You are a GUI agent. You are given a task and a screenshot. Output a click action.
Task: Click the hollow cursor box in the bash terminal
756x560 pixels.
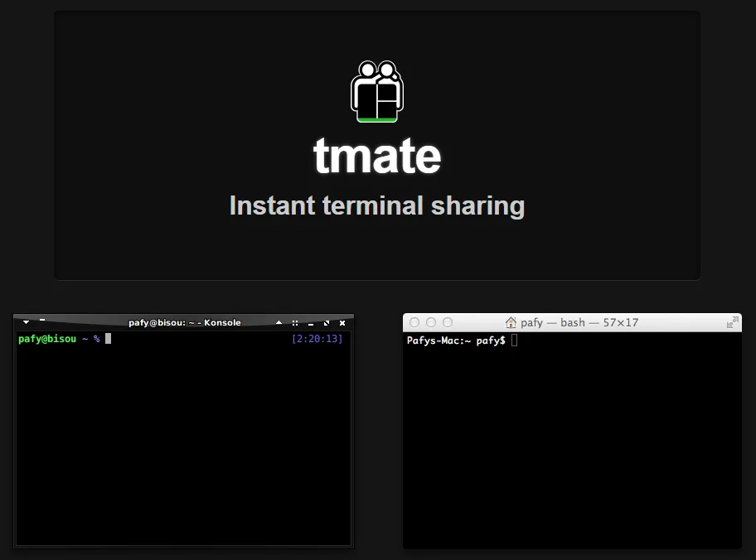pyautogui.click(x=515, y=340)
